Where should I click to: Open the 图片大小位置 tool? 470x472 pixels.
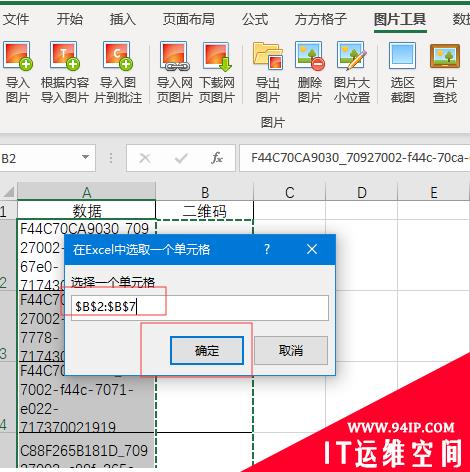click(x=352, y=72)
